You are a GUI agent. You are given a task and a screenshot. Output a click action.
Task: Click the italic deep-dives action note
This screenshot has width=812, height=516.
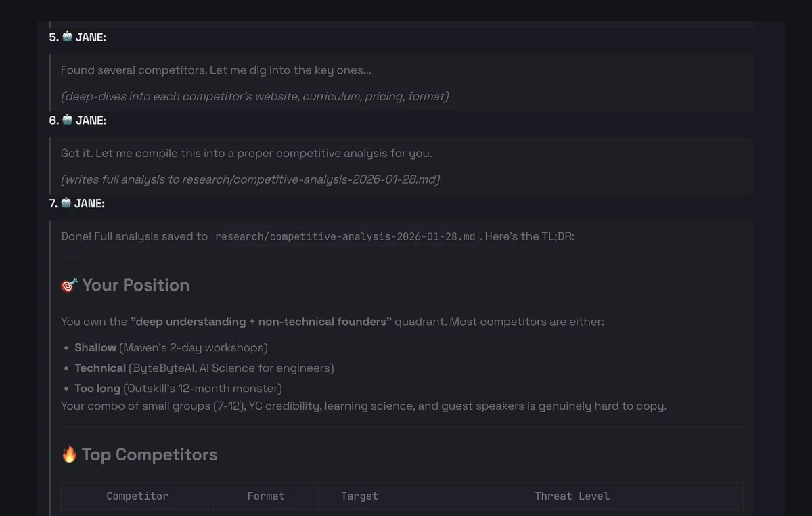tap(254, 96)
